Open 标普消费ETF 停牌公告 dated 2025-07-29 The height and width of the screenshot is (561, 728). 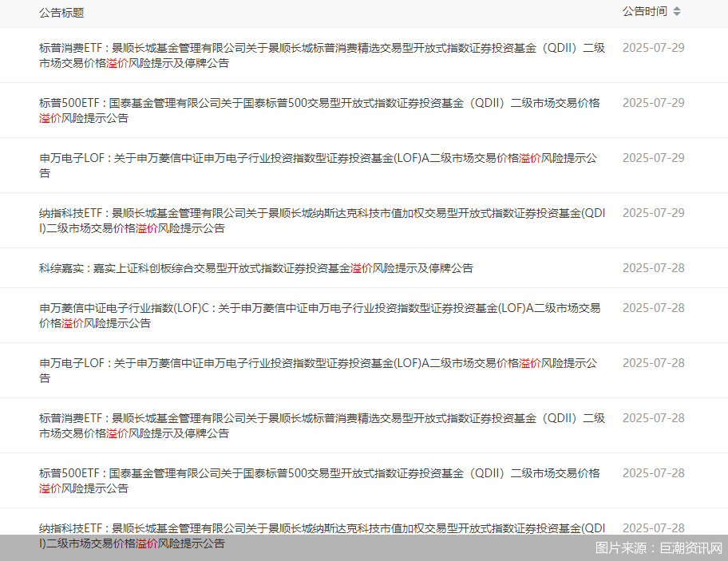pyautogui.click(x=322, y=55)
